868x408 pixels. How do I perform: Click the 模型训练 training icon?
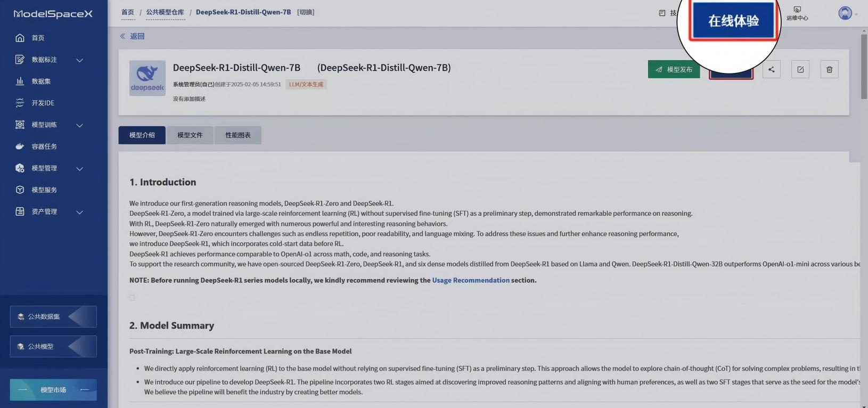pyautogui.click(x=20, y=125)
